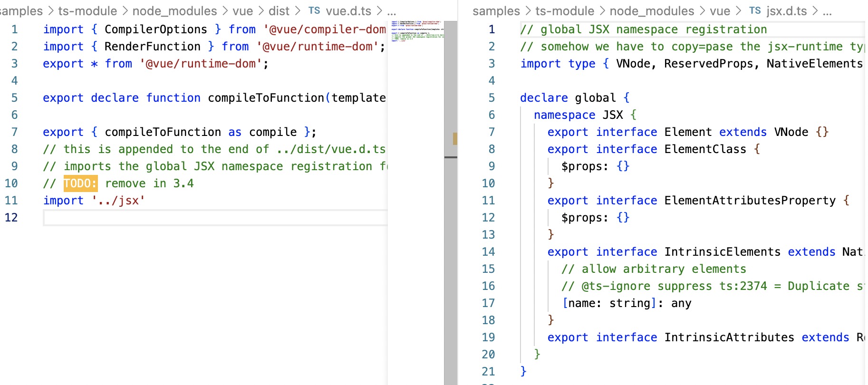868x385 pixels.
Task: Click ReservedProps in the import type line
Action: click(708, 64)
